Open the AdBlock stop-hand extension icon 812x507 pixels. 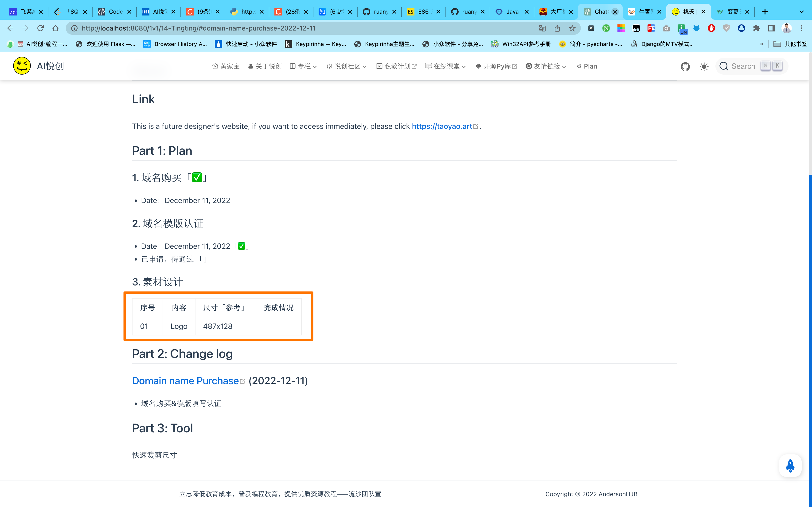click(711, 28)
